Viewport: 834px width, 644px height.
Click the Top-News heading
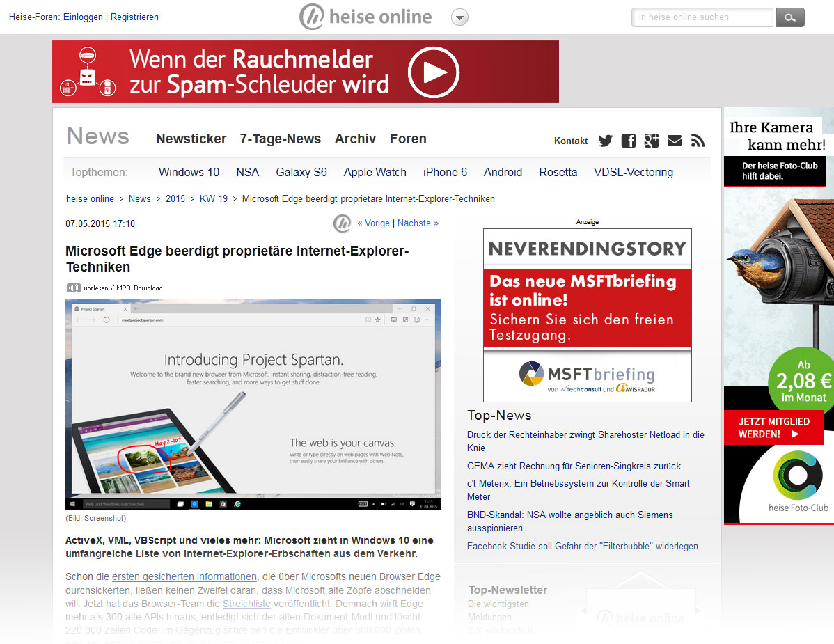point(499,416)
